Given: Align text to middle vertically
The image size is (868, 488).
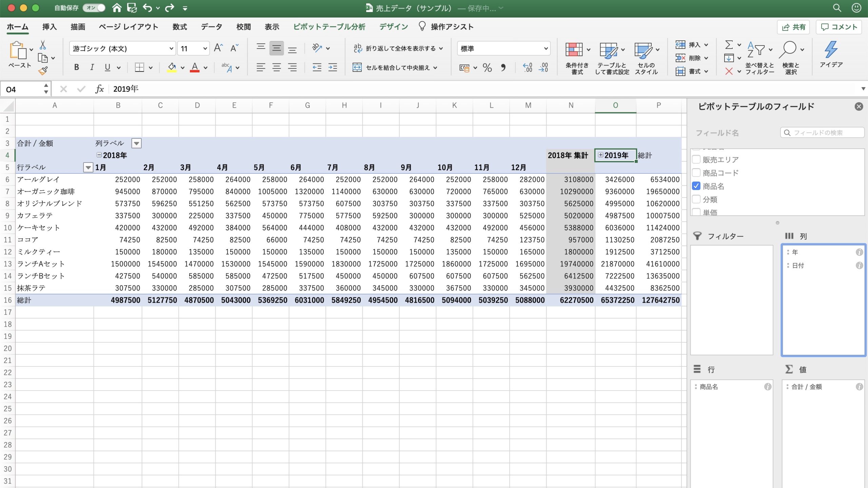Looking at the screenshot, I should point(277,48).
